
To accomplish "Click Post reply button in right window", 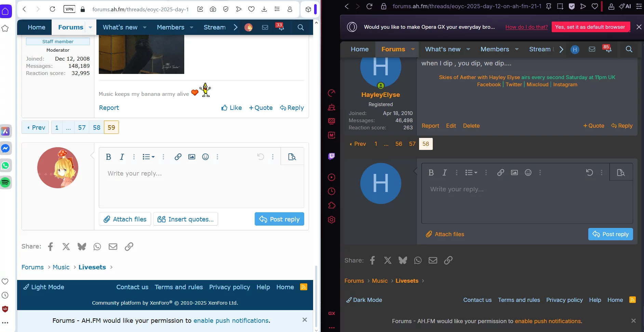I will point(611,234).
